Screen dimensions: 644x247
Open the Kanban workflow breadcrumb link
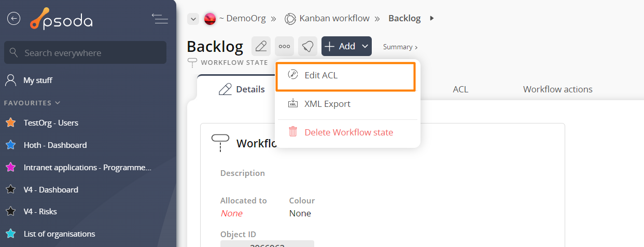coord(334,19)
